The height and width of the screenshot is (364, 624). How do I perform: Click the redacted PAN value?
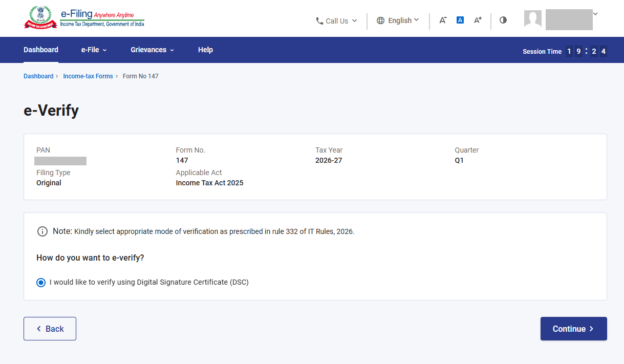point(60,161)
